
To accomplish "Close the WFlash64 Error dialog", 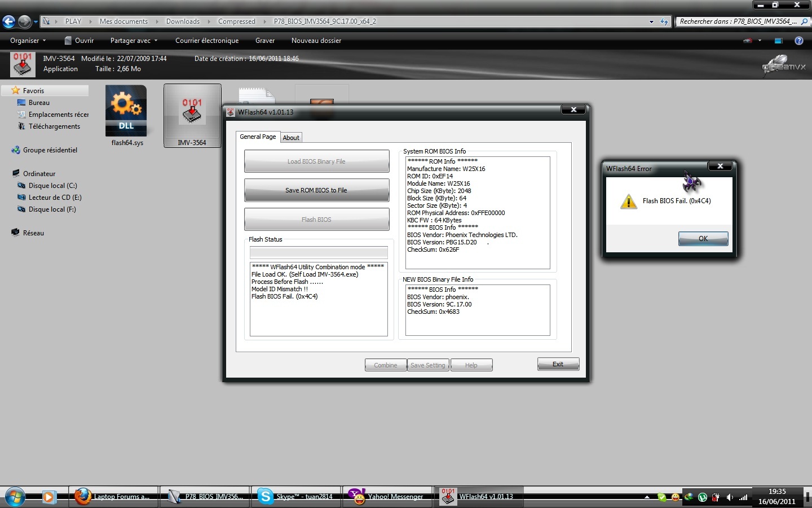I will click(x=720, y=166).
